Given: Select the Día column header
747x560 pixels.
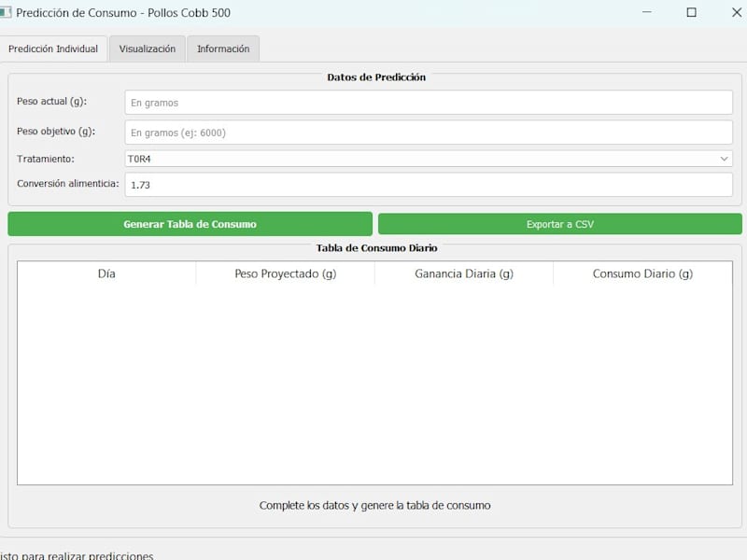Looking at the screenshot, I should click(x=106, y=273).
